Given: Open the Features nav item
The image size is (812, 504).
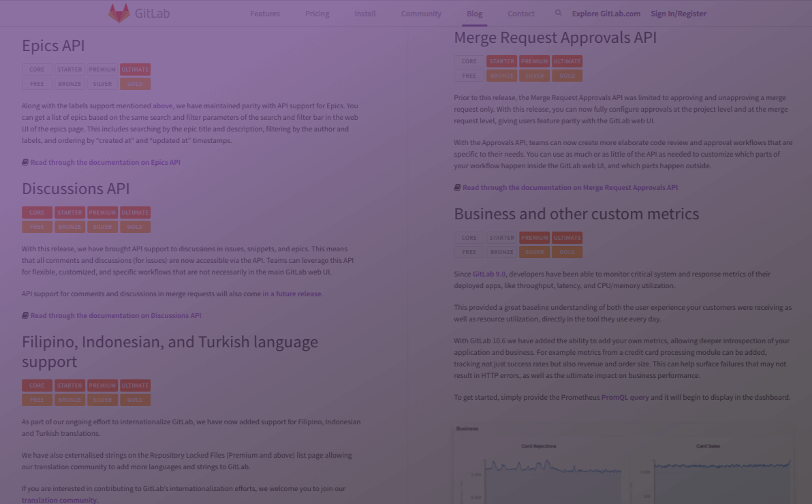Looking at the screenshot, I should tap(264, 14).
